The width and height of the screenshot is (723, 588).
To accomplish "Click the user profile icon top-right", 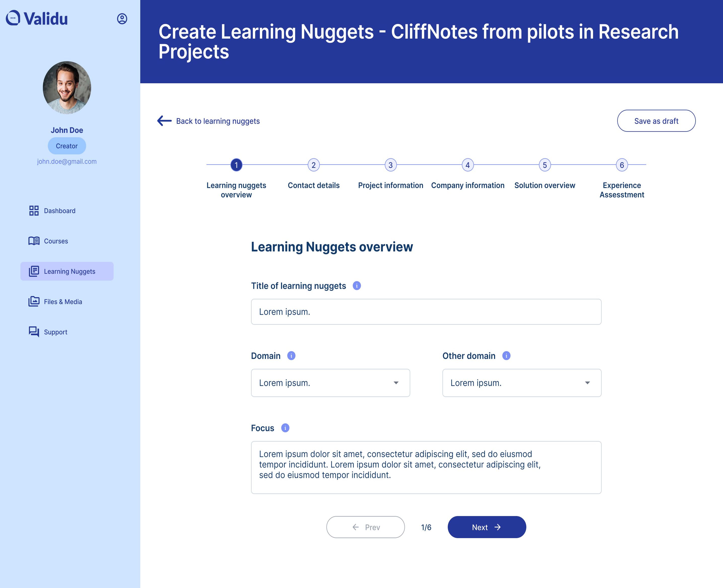I will click(122, 19).
